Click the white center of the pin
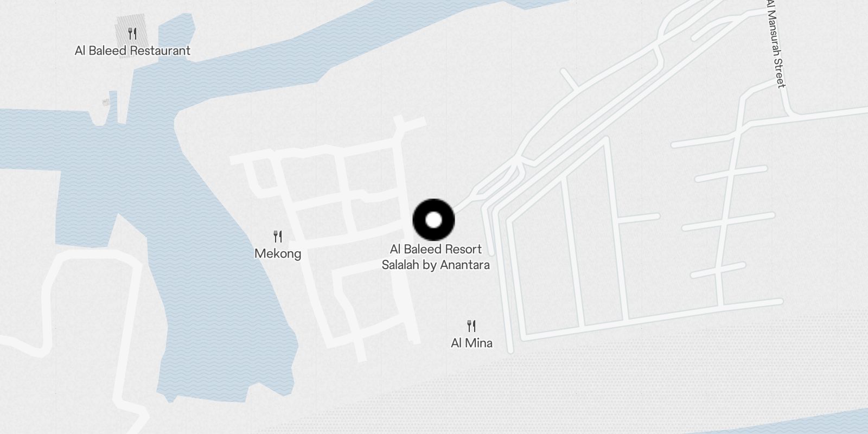 433,220
